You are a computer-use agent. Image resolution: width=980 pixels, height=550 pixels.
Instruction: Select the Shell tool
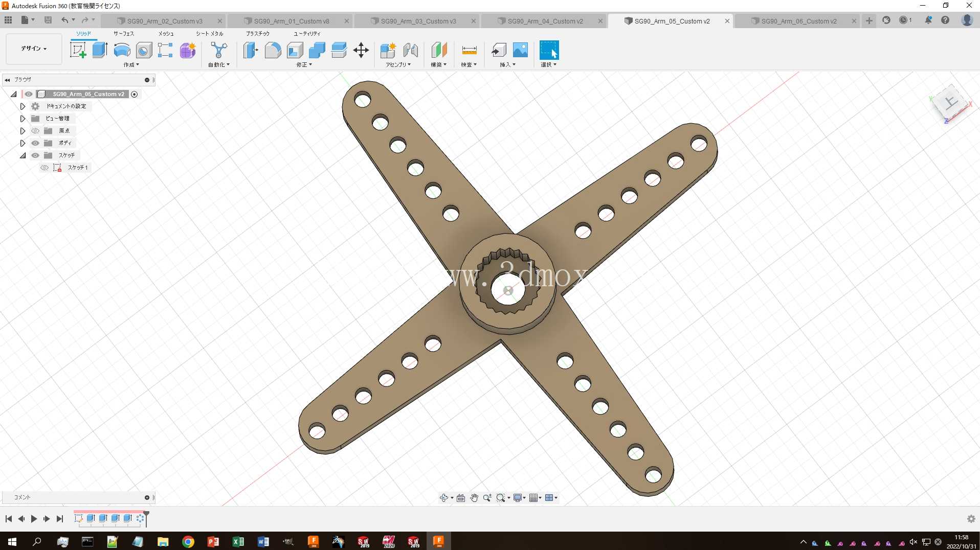tap(295, 50)
